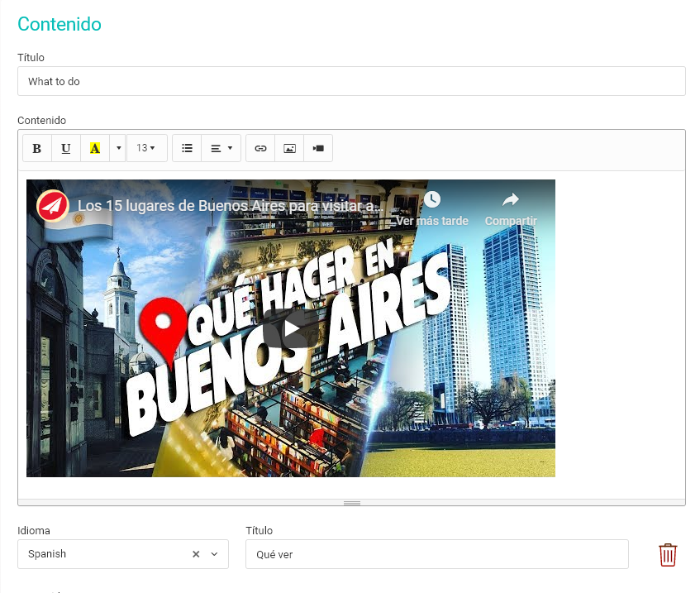Click the Título field containing Qué ver
Viewport: 700px width, 593px height.
(437, 554)
